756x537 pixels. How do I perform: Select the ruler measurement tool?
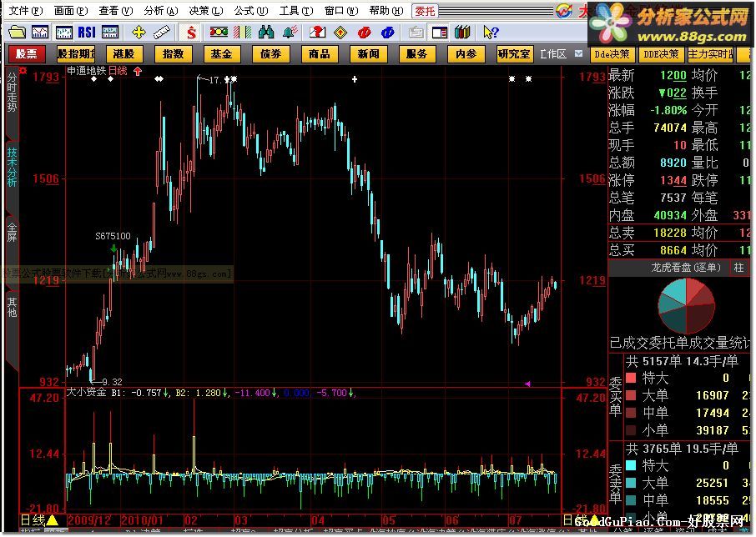pos(162,33)
